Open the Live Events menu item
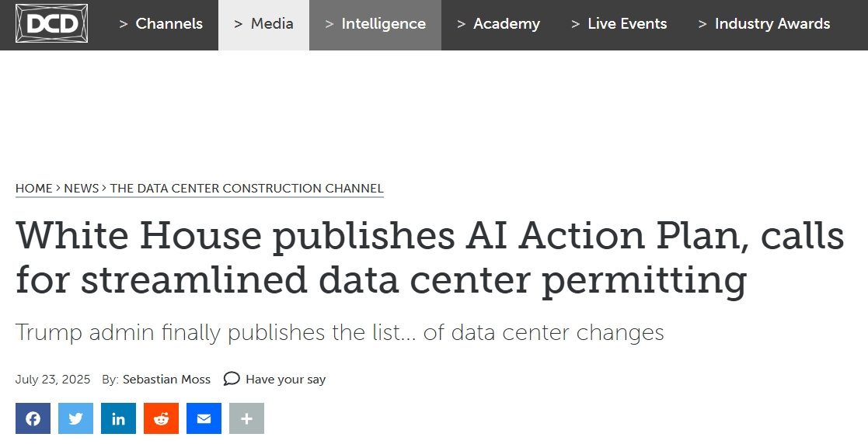Viewport: 868px width, 444px height. (x=619, y=24)
